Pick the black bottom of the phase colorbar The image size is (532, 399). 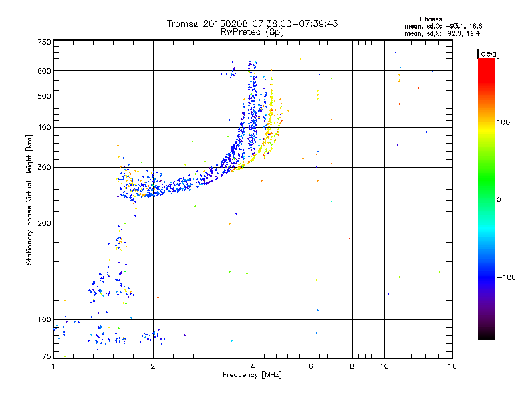(487, 336)
